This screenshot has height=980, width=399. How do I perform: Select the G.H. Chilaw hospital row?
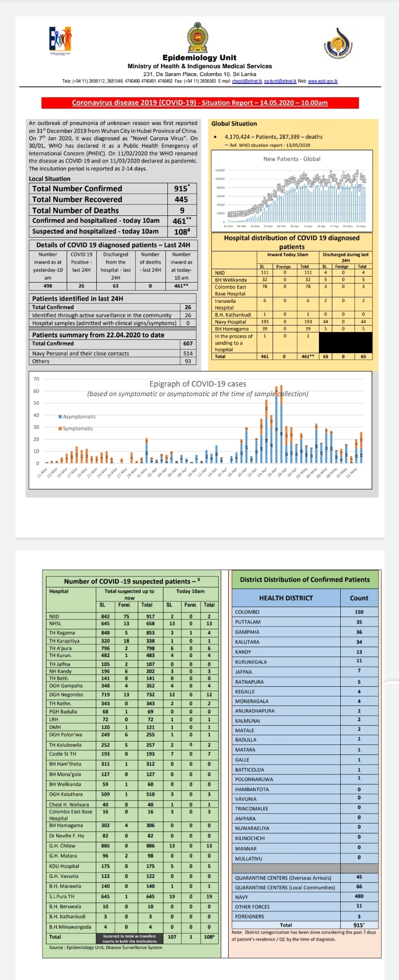[132, 846]
